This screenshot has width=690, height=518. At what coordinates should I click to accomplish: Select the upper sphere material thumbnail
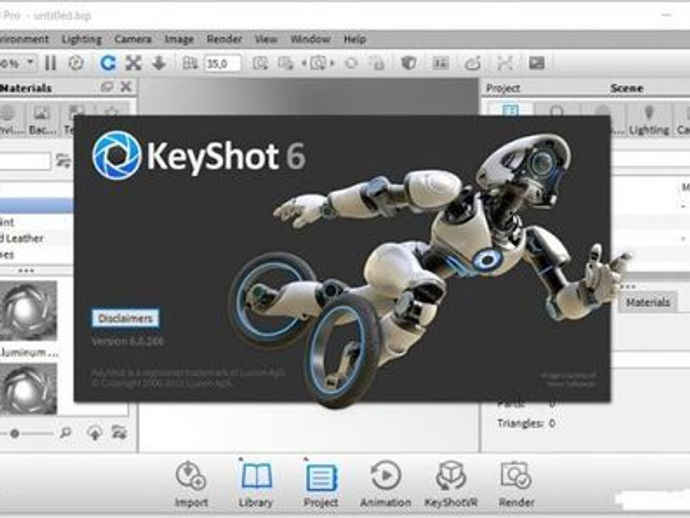tap(29, 310)
